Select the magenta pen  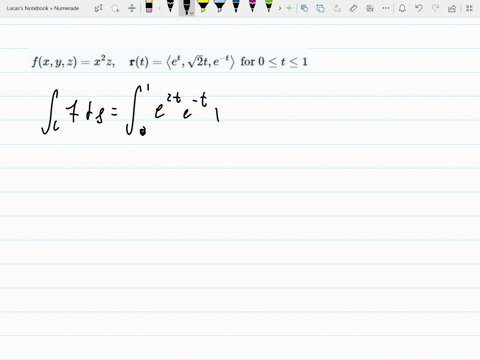252,6
